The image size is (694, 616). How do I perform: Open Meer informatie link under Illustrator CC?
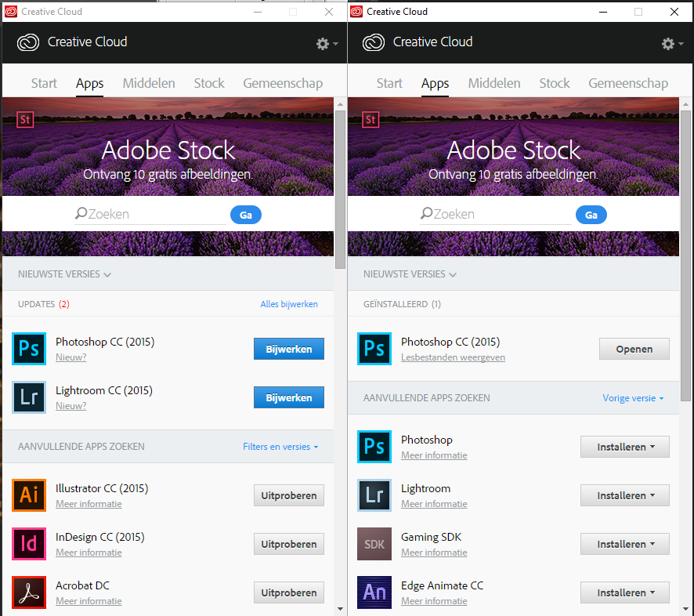point(89,504)
